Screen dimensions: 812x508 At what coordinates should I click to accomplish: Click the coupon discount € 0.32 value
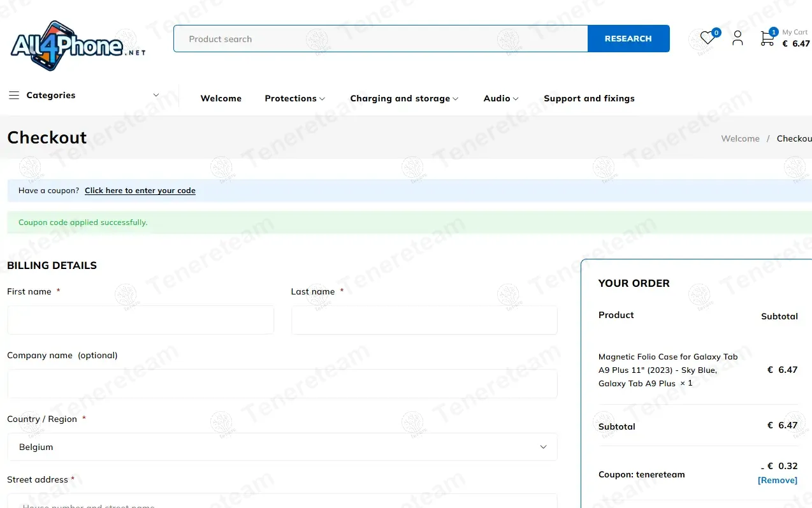(x=779, y=466)
